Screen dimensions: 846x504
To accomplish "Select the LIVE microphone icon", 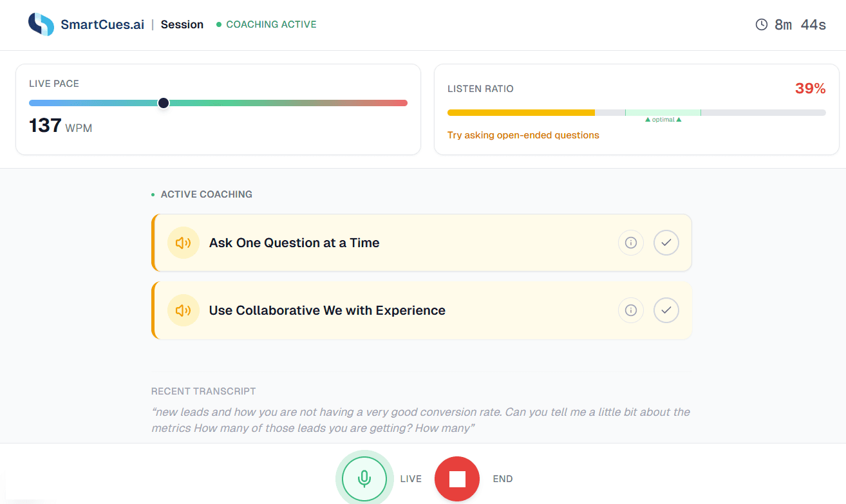I will click(364, 478).
